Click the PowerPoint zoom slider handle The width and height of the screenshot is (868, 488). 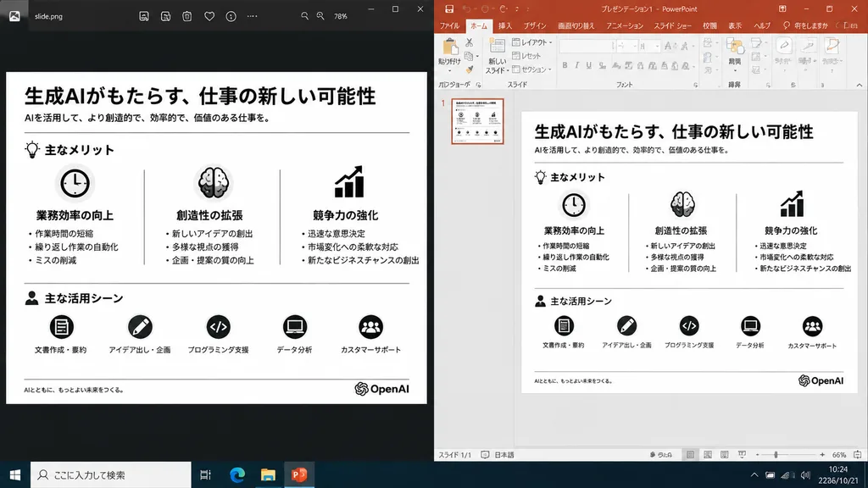click(x=776, y=455)
